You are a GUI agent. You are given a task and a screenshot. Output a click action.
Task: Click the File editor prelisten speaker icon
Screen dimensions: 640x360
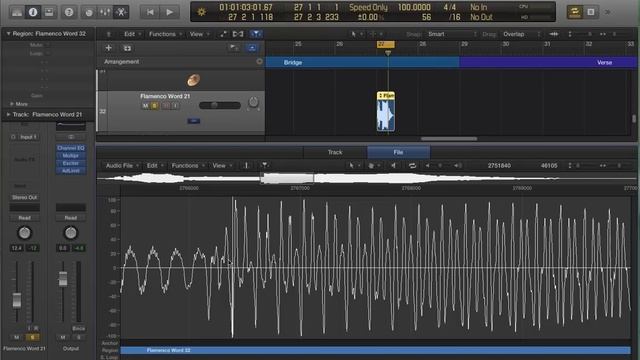click(393, 165)
